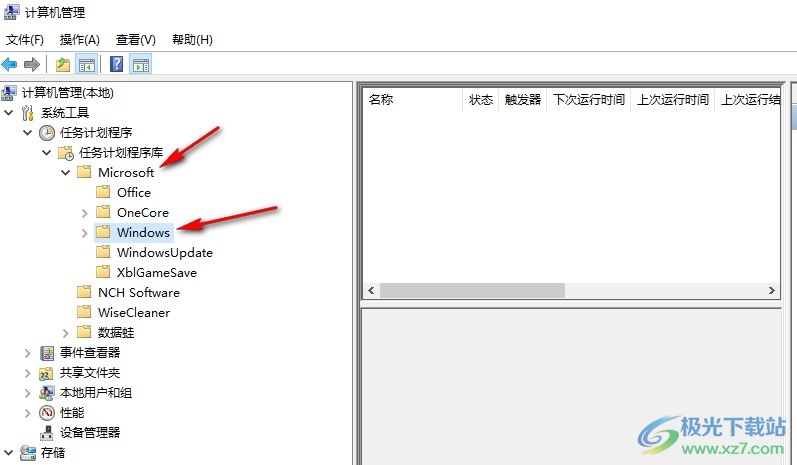Sort by the 上次运行时间 column header
This screenshot has height=465, width=797.
672,100
